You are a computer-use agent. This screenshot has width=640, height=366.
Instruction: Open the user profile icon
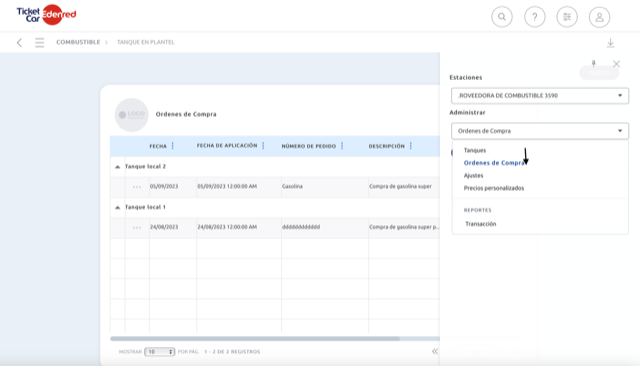[x=599, y=17]
